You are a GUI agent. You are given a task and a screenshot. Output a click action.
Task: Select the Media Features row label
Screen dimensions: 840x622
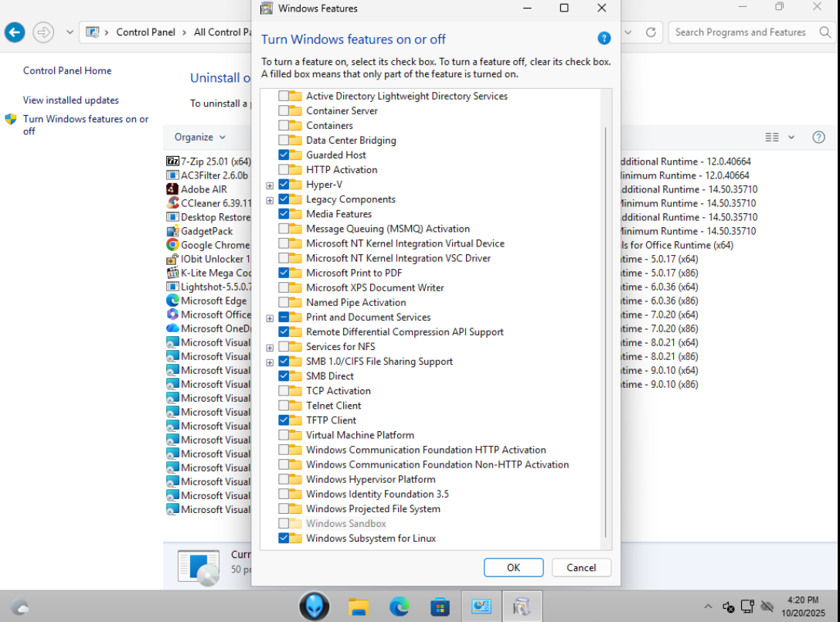(338, 214)
